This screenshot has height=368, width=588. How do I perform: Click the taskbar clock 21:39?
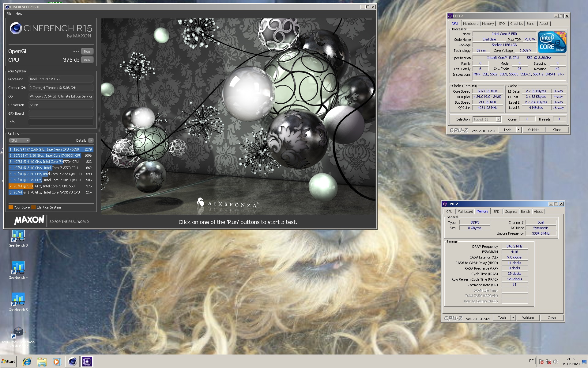click(x=571, y=359)
